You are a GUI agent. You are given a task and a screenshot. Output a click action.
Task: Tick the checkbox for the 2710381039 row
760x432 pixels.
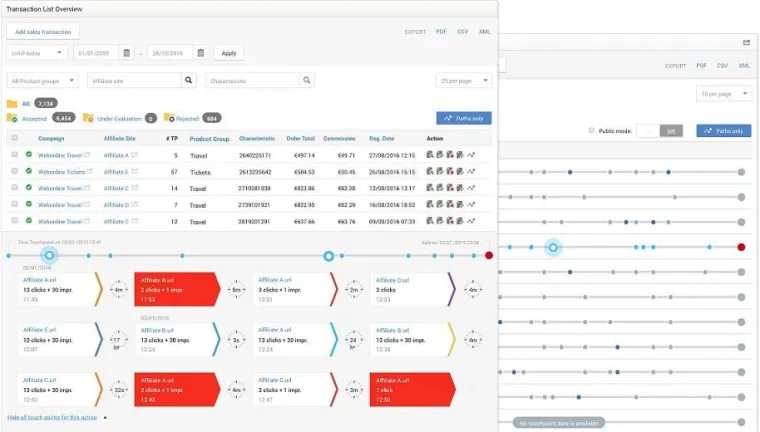click(15, 188)
